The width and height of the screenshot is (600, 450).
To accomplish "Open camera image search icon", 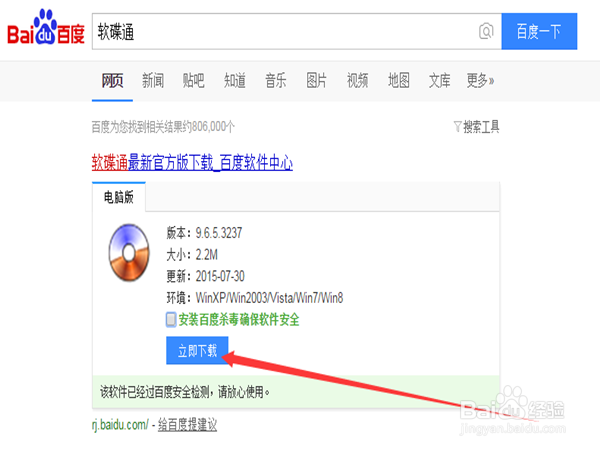I will (486, 31).
